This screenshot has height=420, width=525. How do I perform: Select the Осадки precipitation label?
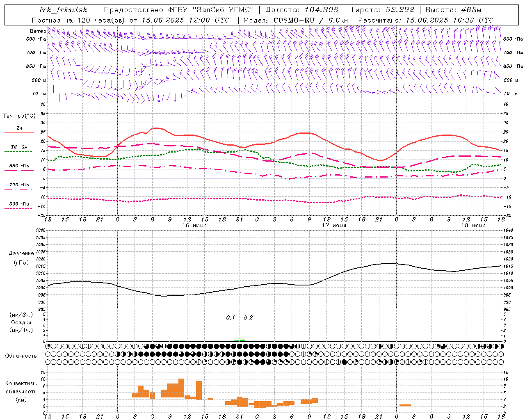(x=21, y=323)
